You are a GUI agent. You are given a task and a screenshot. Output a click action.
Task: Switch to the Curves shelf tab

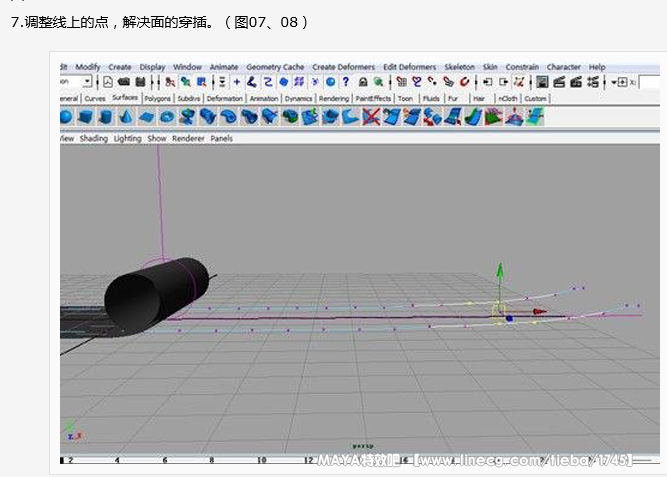[x=95, y=99]
